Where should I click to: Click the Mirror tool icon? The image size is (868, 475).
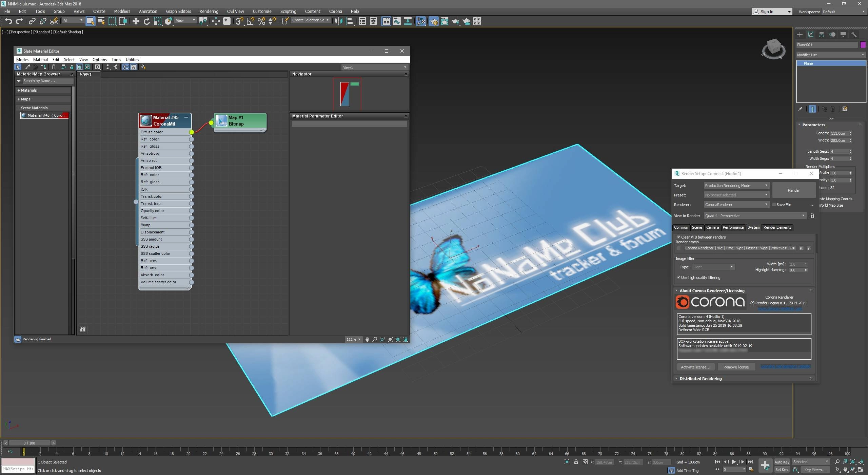338,21
